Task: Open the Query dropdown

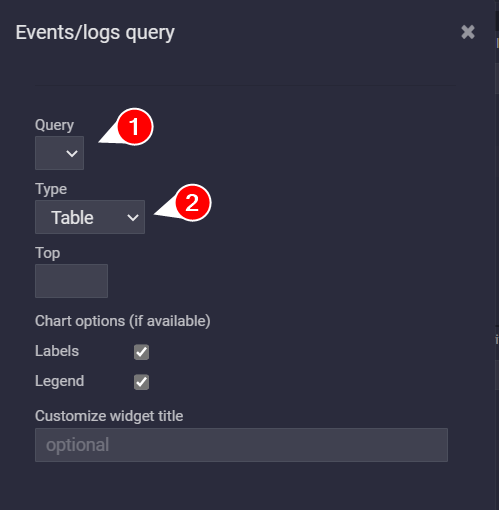Action: [59, 153]
